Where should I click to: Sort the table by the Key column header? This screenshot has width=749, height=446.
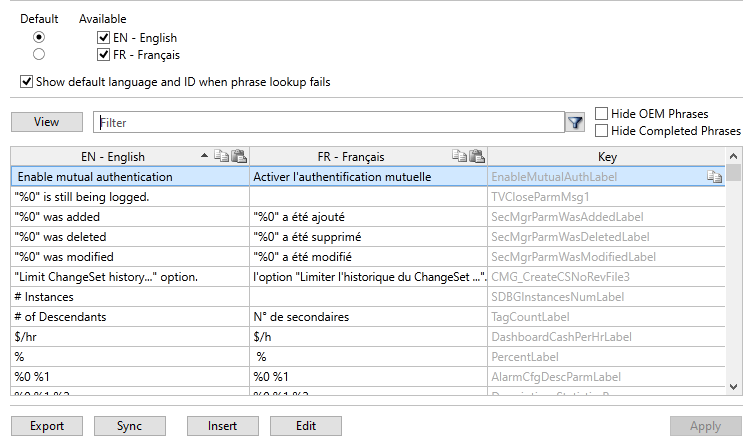coord(607,157)
